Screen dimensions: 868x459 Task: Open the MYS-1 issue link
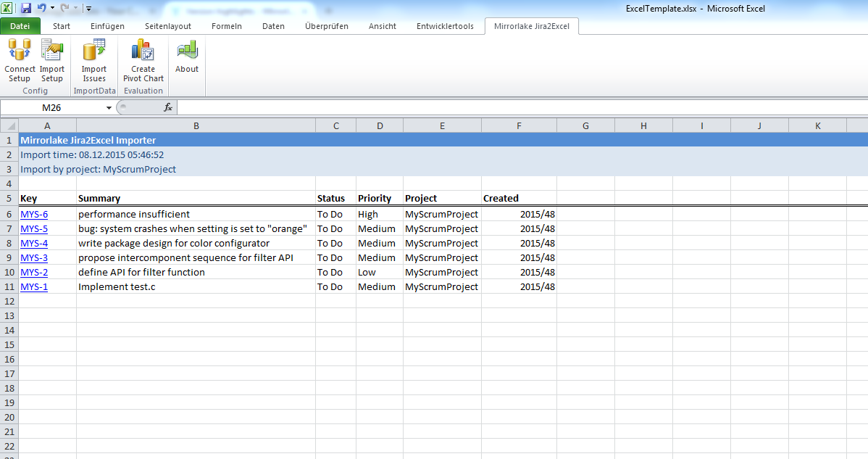tap(34, 286)
